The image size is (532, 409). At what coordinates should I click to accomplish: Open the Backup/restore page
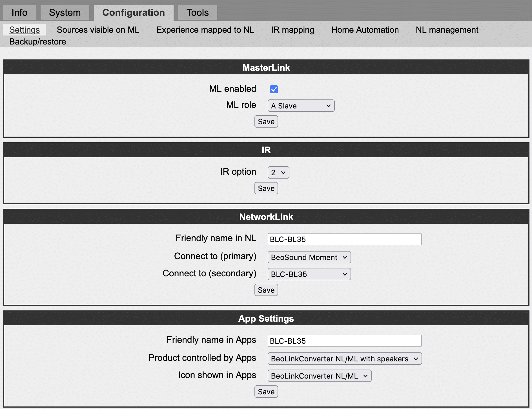pos(38,42)
